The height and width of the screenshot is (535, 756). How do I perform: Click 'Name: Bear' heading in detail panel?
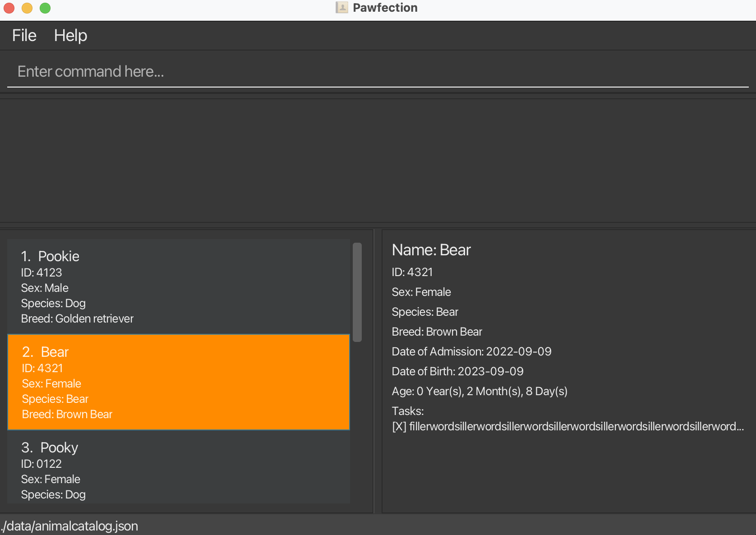pyautogui.click(x=431, y=250)
